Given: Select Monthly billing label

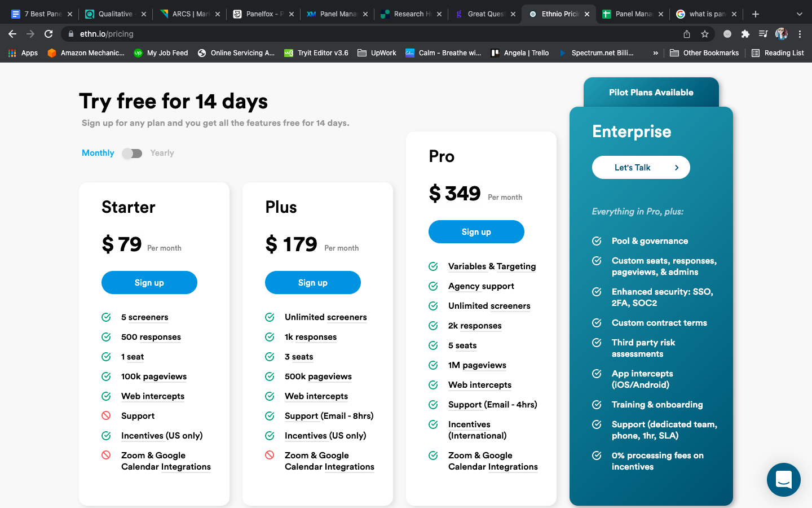Looking at the screenshot, I should (98, 153).
